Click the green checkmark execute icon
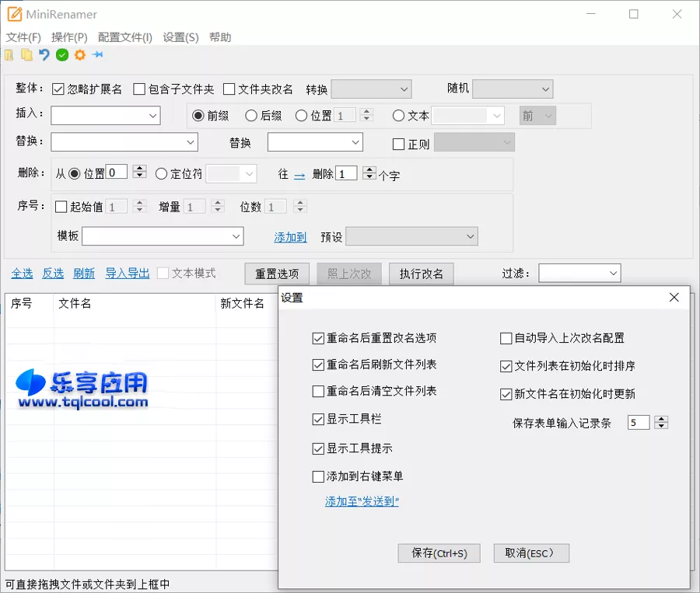The width and height of the screenshot is (700, 593). (x=64, y=55)
